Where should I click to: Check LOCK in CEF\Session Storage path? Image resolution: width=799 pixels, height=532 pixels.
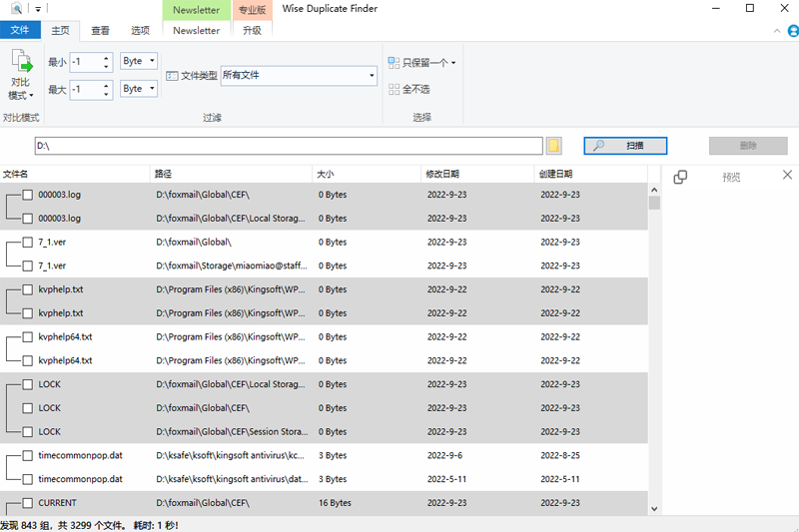[x=28, y=432]
